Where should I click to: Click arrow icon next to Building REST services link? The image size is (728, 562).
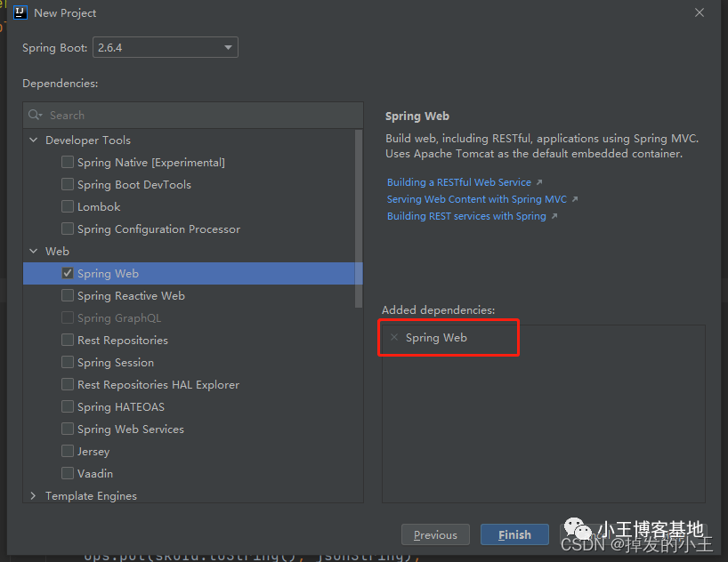554,216
